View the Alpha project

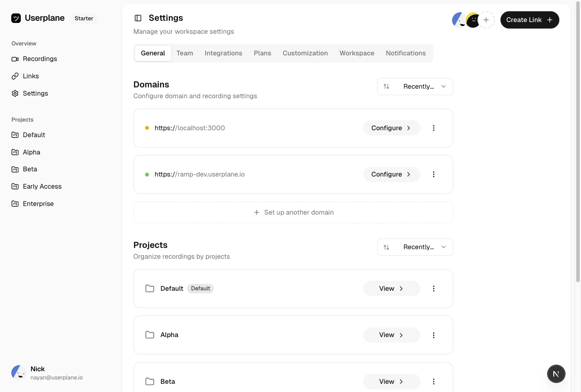[x=391, y=335]
